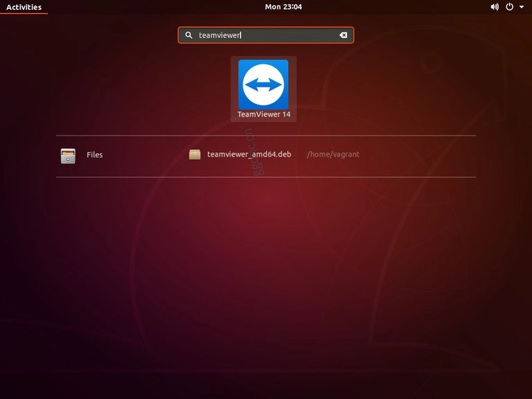Click the volume speaker icon

495,7
